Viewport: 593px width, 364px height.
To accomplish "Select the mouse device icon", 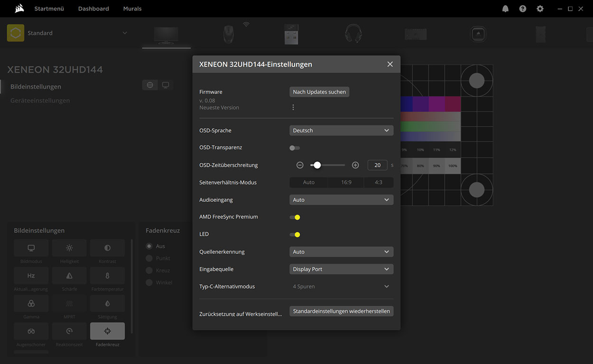I will click(x=229, y=34).
